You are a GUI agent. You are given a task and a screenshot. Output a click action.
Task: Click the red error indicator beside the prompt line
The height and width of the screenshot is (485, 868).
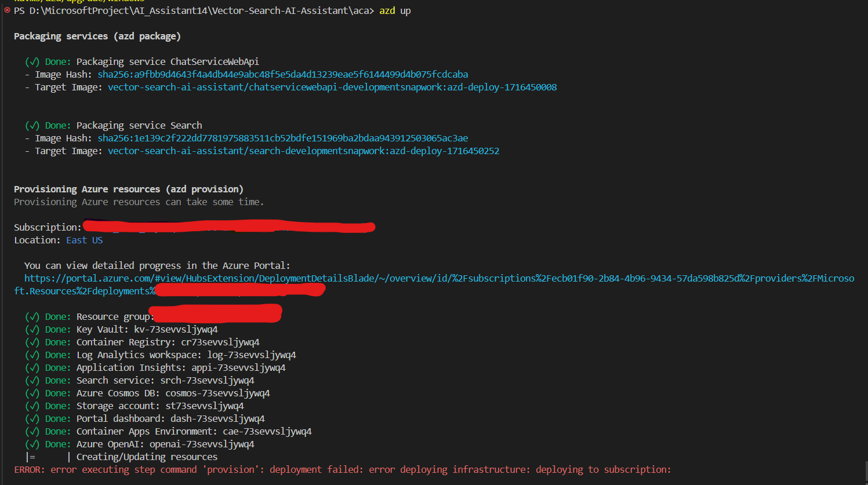[5, 10]
